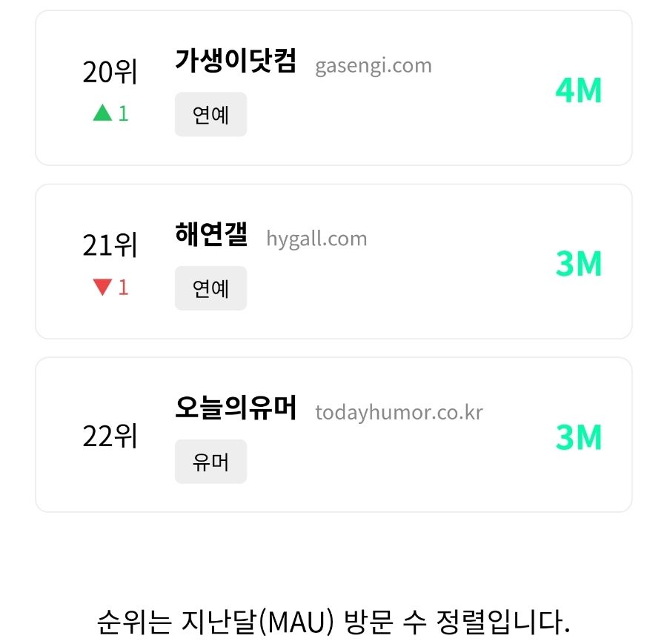Open the gasengi.com link
This screenshot has width=667, height=644.
click(x=374, y=65)
